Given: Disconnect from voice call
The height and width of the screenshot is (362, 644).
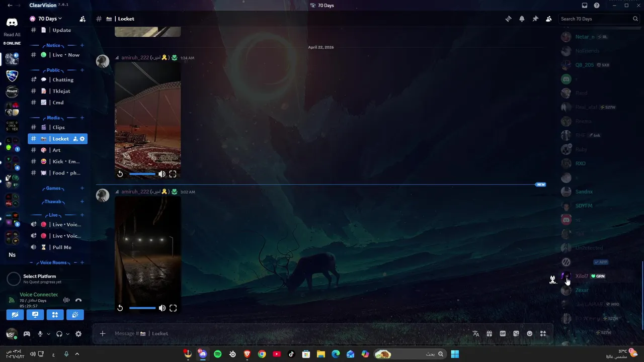Looking at the screenshot, I should coord(78,300).
